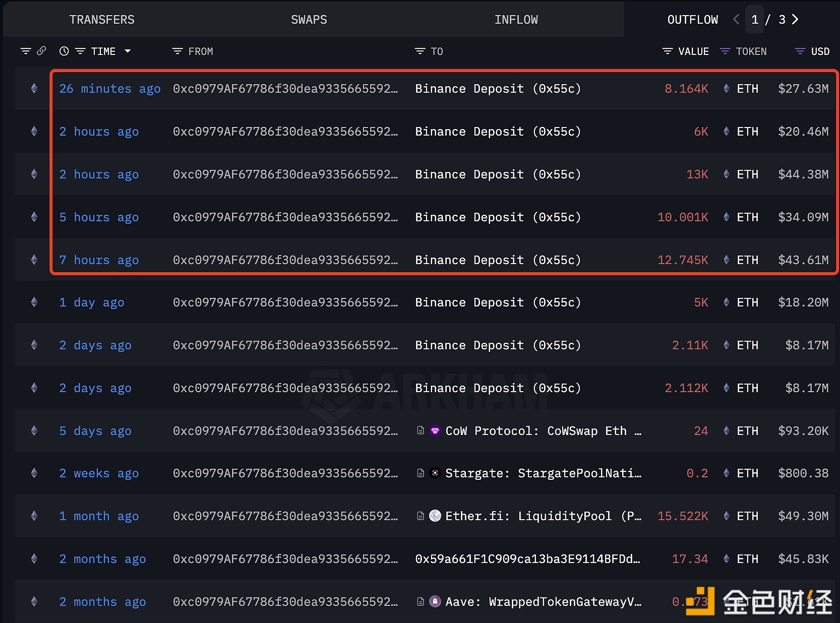Open FROM address in 1 month ago row
The height and width of the screenshot is (623, 840).
click(x=285, y=516)
